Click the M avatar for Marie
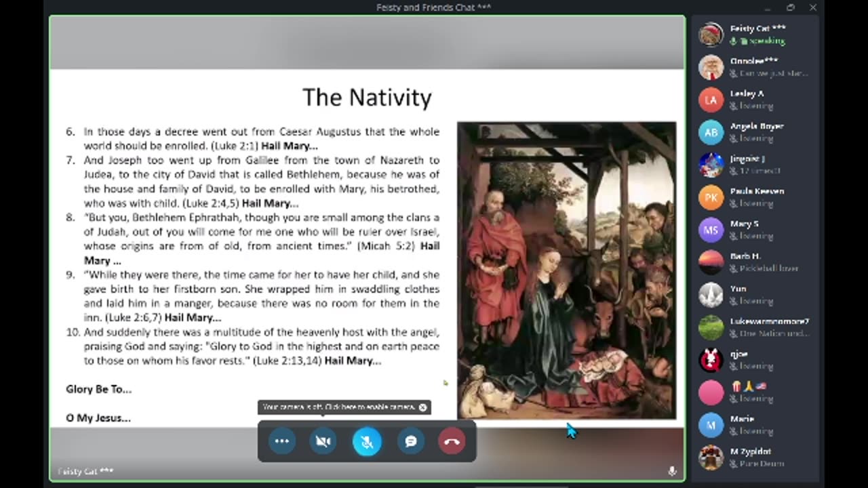This screenshot has height=488, width=868. pyautogui.click(x=711, y=425)
